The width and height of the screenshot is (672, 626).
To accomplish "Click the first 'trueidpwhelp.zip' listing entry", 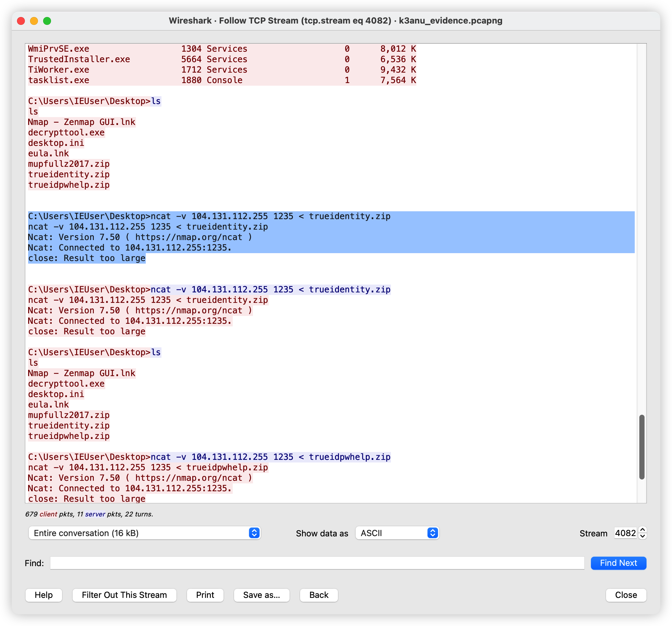I will [x=69, y=185].
